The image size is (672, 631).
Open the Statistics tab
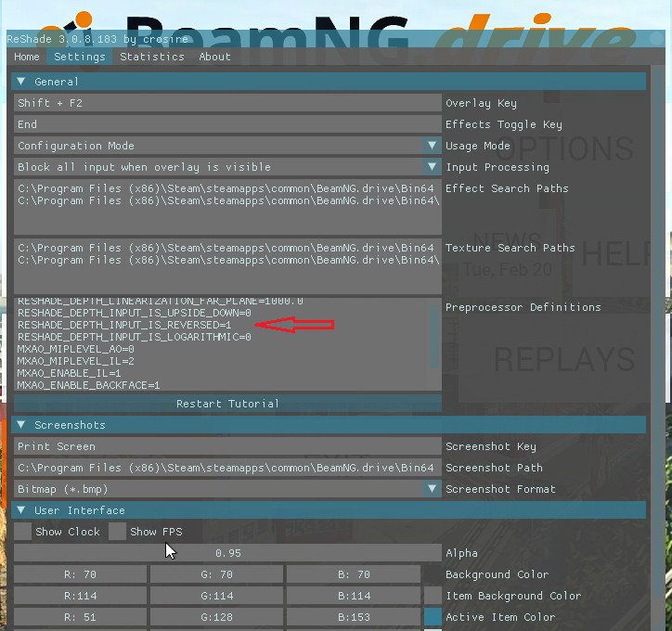(151, 57)
